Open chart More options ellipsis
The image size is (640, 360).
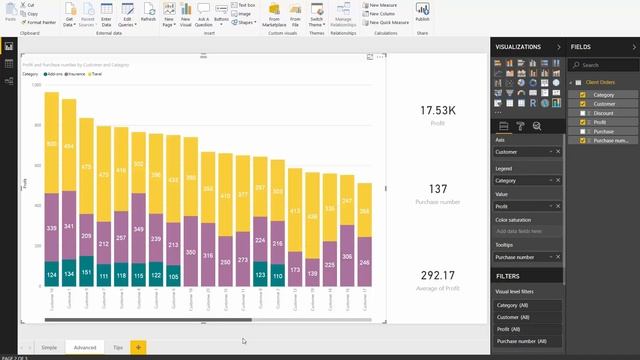coord(380,57)
